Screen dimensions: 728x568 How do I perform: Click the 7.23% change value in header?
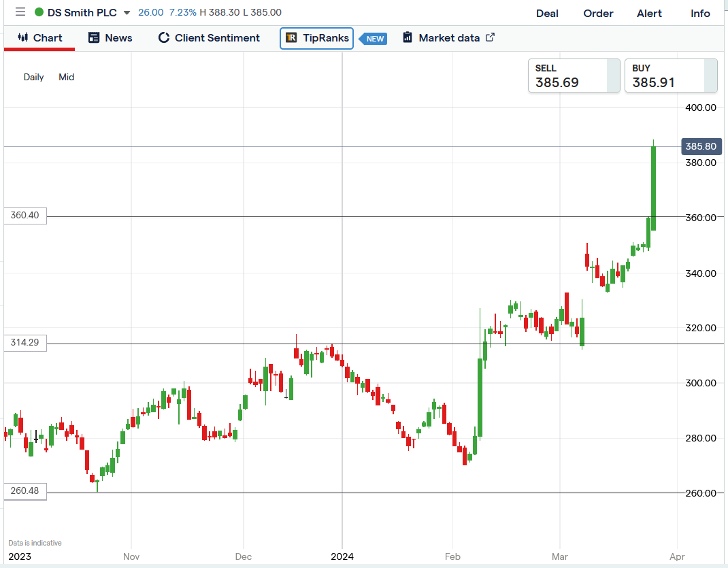(182, 12)
